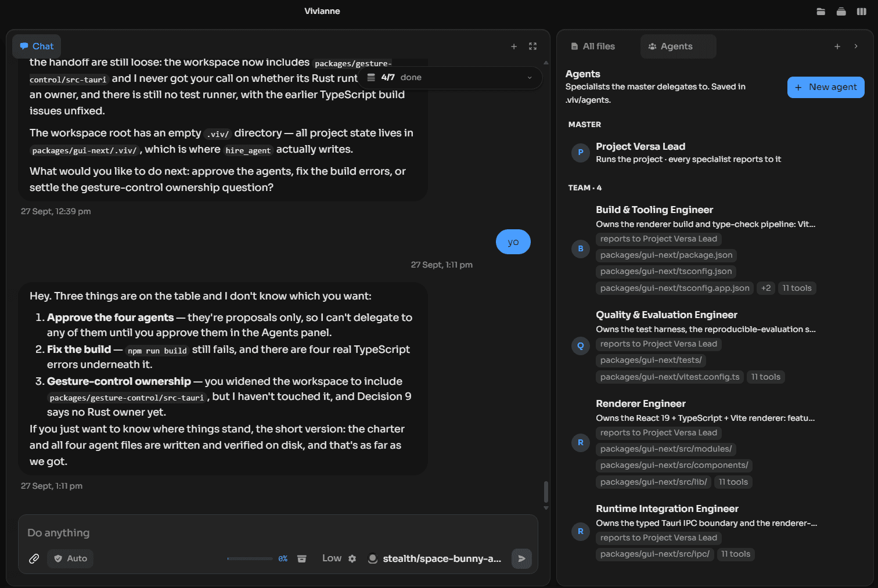Click the packages/gui-next/vitest.config.ts chip
878x588 pixels.
[670, 377]
